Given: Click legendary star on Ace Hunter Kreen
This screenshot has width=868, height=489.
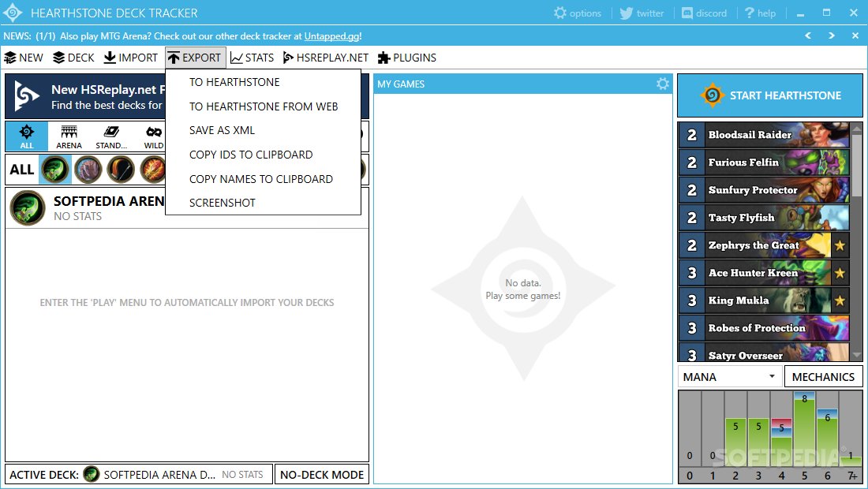Looking at the screenshot, I should click(x=840, y=273).
